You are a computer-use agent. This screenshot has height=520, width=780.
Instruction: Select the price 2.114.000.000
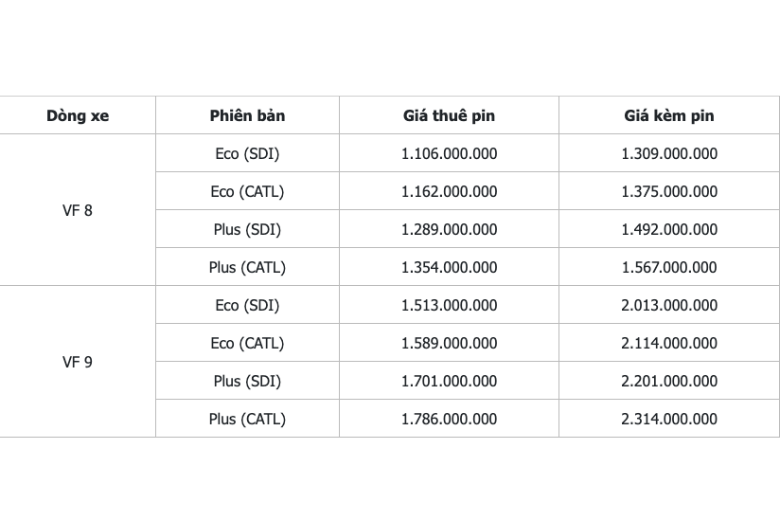click(669, 343)
